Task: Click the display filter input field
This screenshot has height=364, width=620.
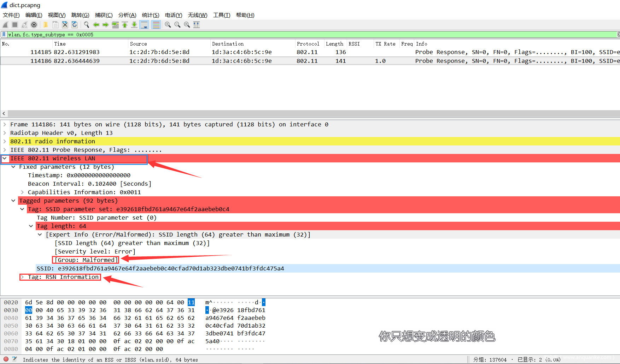Action: tap(283, 35)
